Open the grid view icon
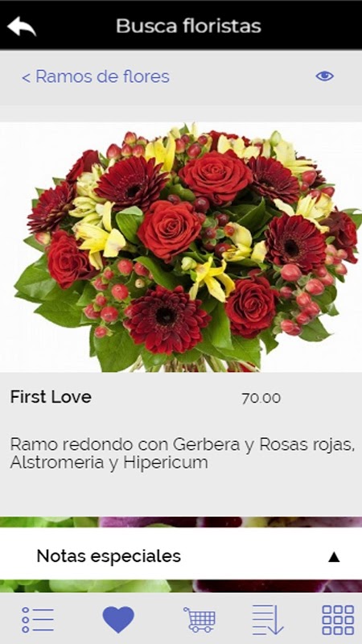The image size is (362, 644). click(338, 620)
